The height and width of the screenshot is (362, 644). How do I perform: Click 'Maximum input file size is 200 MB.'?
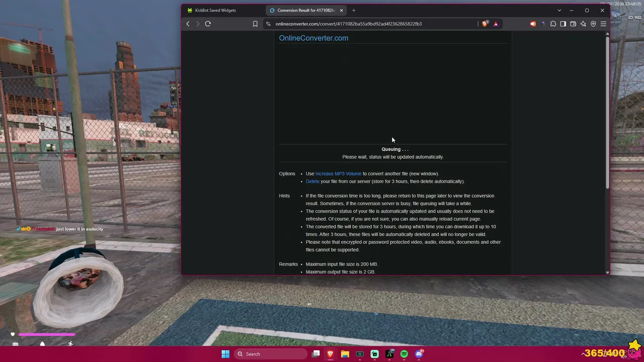click(x=342, y=264)
